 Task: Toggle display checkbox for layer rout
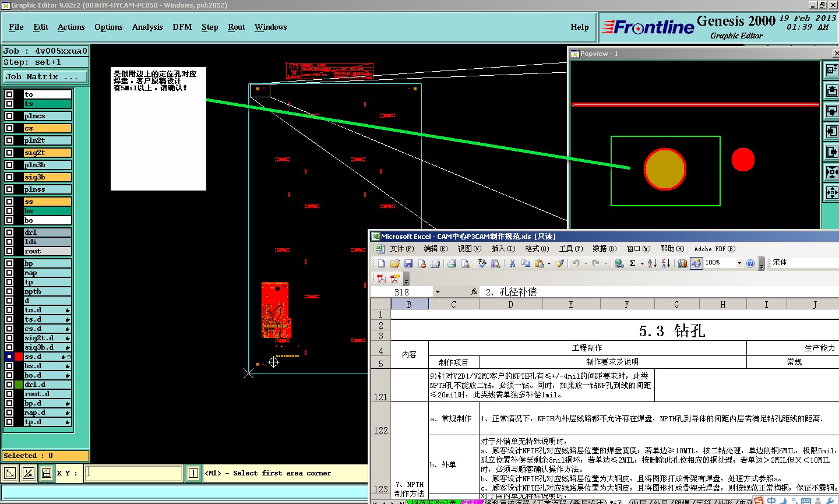(9, 251)
